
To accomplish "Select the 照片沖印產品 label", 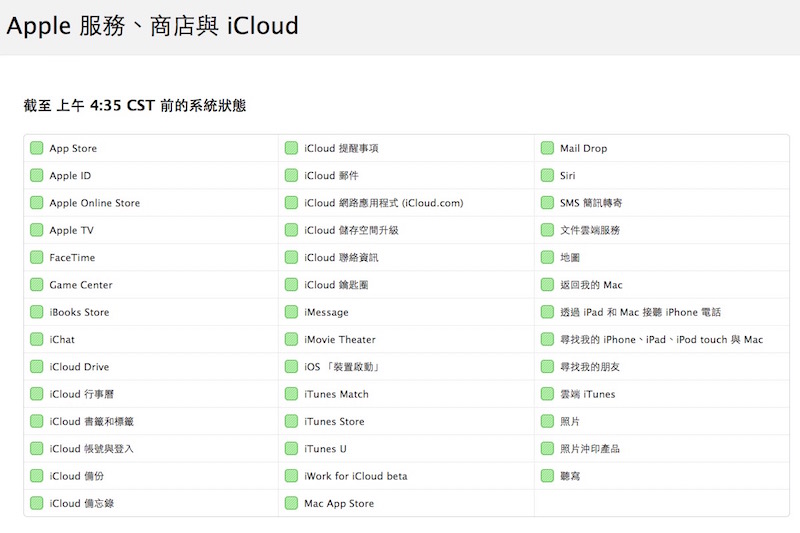I will [x=590, y=448].
